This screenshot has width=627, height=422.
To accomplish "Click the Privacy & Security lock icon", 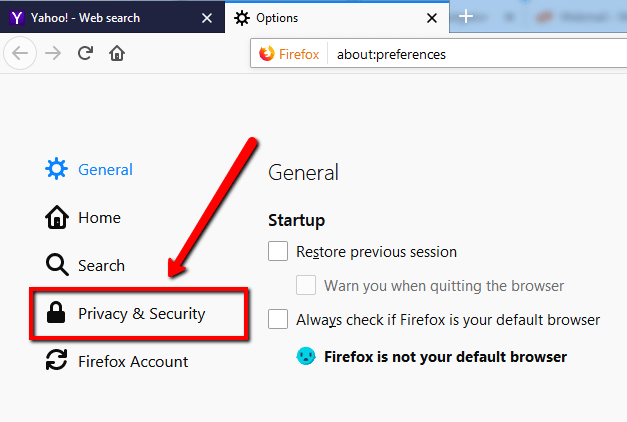I will pyautogui.click(x=57, y=314).
